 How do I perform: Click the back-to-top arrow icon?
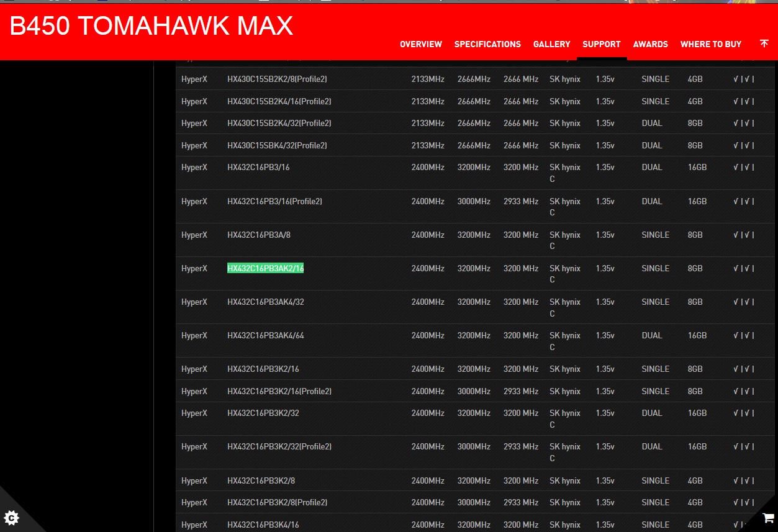click(x=764, y=43)
